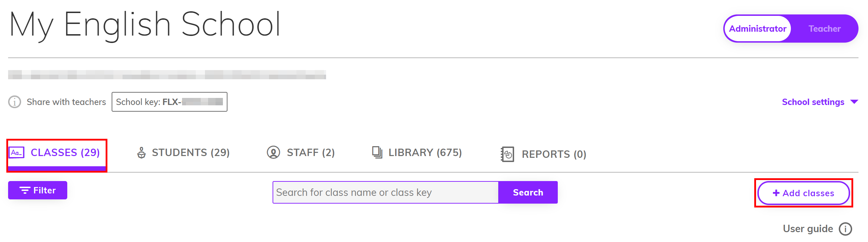Click inside the class name search box
This screenshot has height=242, width=868.
(x=385, y=192)
